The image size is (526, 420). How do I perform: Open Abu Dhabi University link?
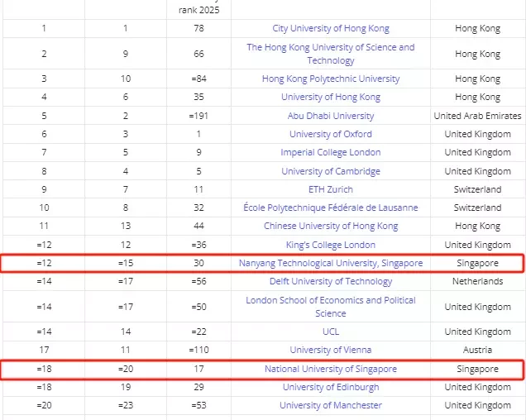click(331, 116)
